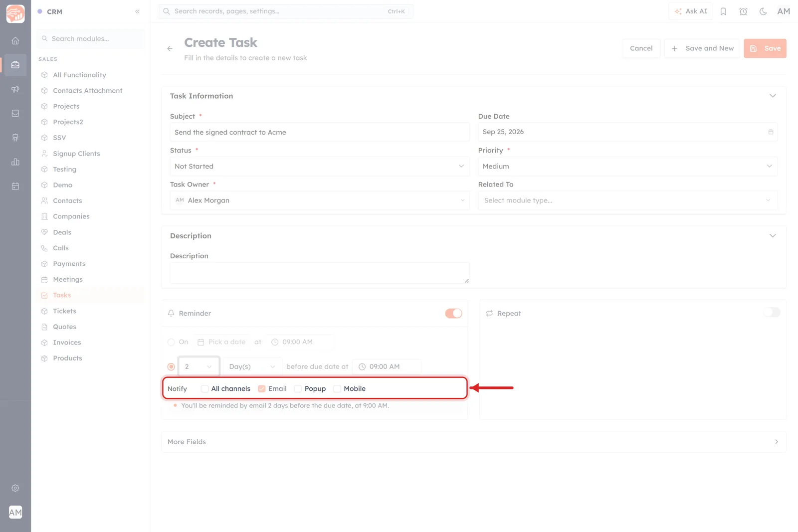Turn off the Reminder toggle
The width and height of the screenshot is (798, 532).
(x=453, y=313)
